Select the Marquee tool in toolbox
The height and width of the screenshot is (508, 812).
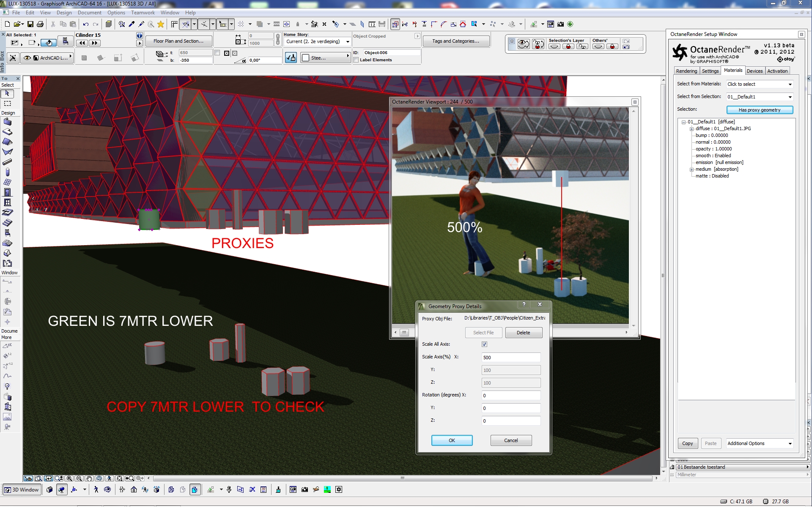7,104
